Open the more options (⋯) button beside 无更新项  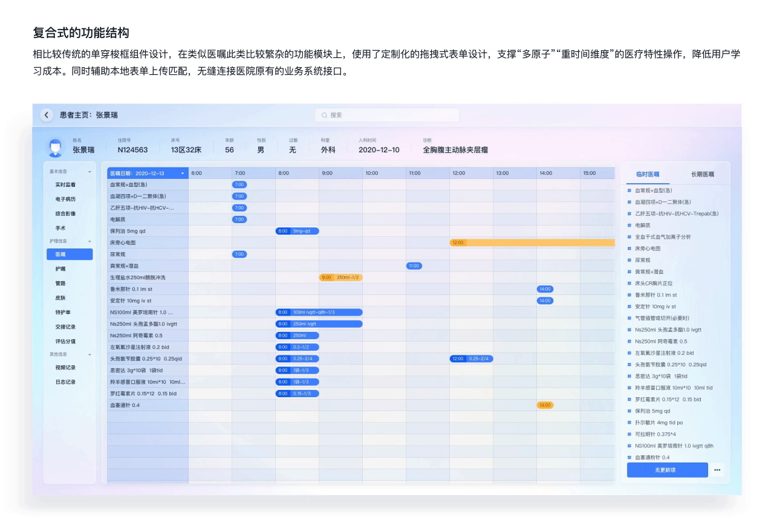[x=717, y=470]
